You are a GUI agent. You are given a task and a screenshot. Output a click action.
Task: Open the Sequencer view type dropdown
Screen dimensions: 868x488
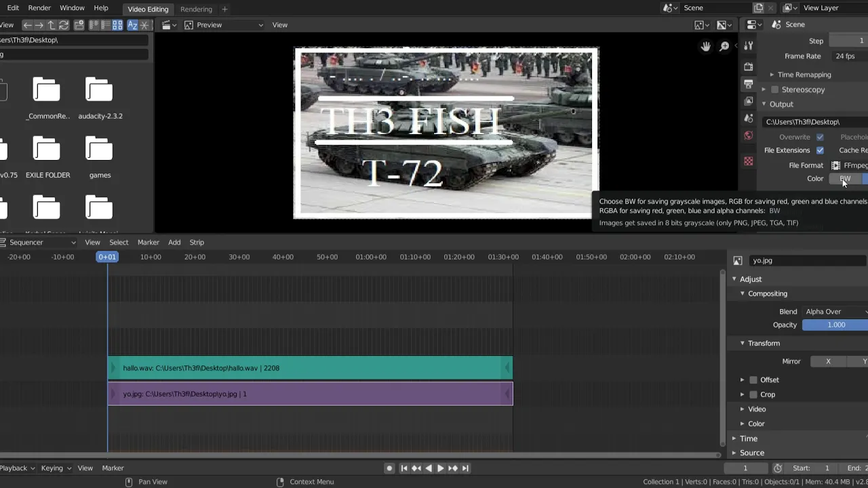pyautogui.click(x=38, y=243)
